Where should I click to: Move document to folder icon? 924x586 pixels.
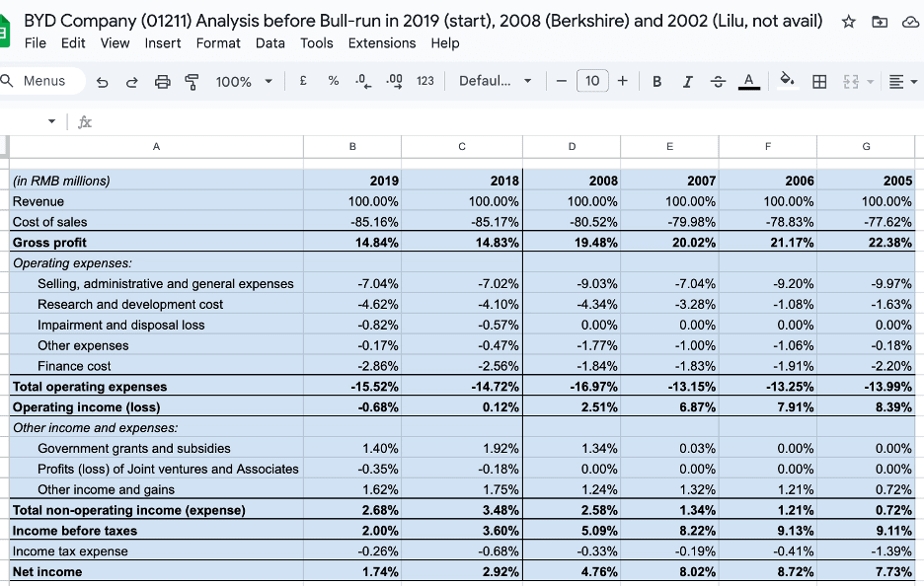[880, 22]
